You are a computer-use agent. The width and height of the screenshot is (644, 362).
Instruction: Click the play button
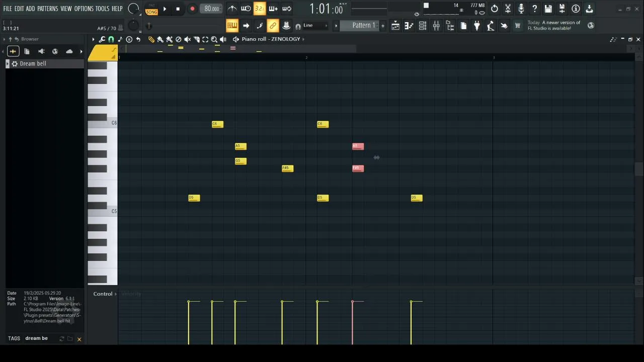click(x=165, y=9)
